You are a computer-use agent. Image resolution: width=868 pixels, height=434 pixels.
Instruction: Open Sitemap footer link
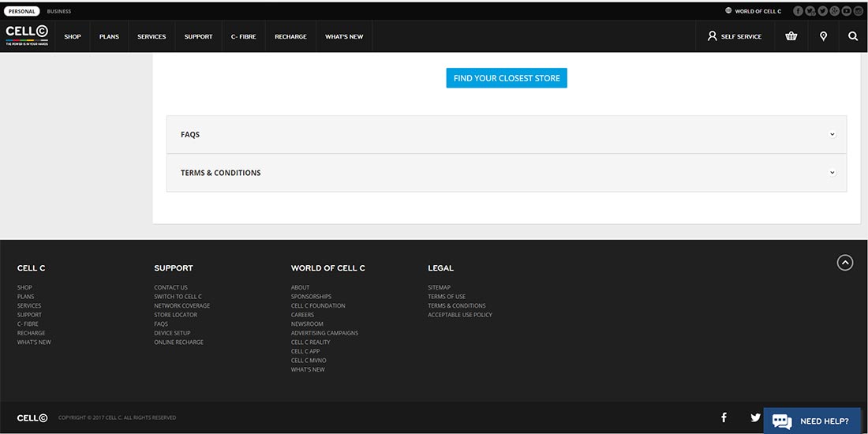439,287
